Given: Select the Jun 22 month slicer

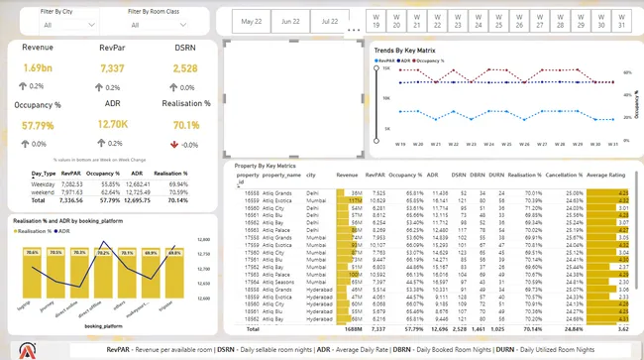Looking at the screenshot, I should click(x=290, y=22).
